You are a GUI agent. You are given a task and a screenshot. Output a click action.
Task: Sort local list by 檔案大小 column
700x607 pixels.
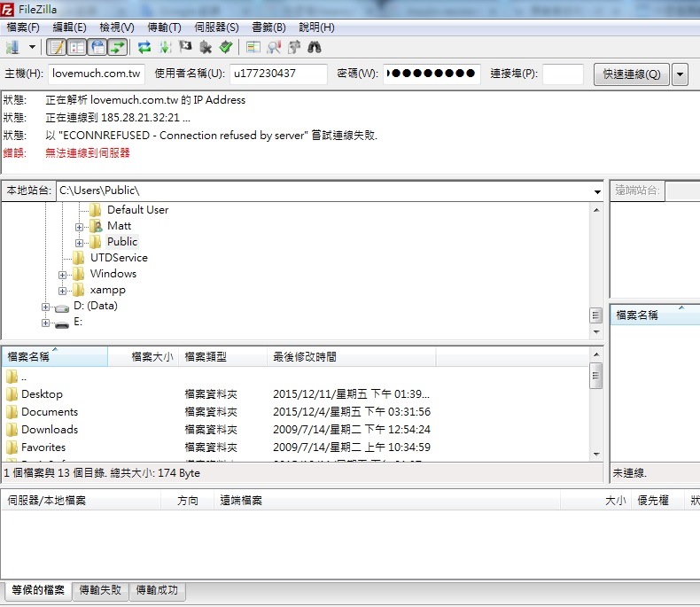coord(143,356)
